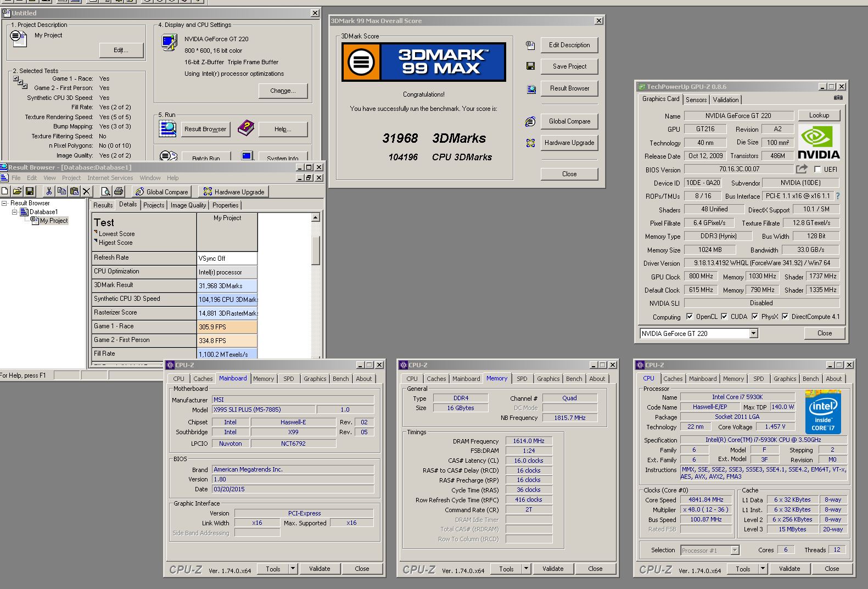868x589 pixels.
Task: Click the Print Preview icon in Result Browser
Action: (x=105, y=191)
